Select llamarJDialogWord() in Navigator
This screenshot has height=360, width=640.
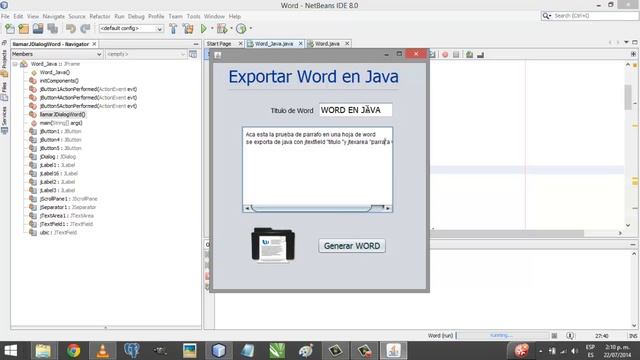[x=62, y=115]
